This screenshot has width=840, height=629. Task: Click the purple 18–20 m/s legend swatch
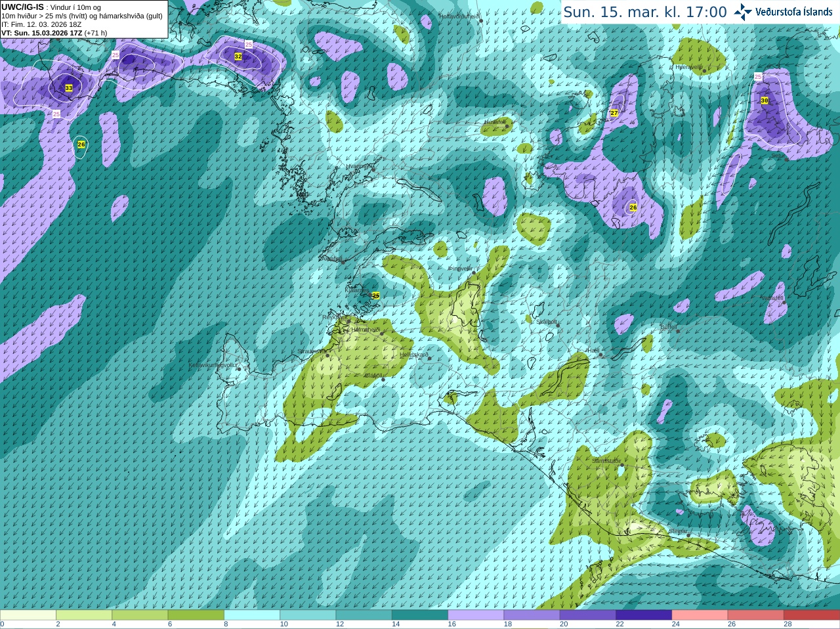tap(532, 615)
